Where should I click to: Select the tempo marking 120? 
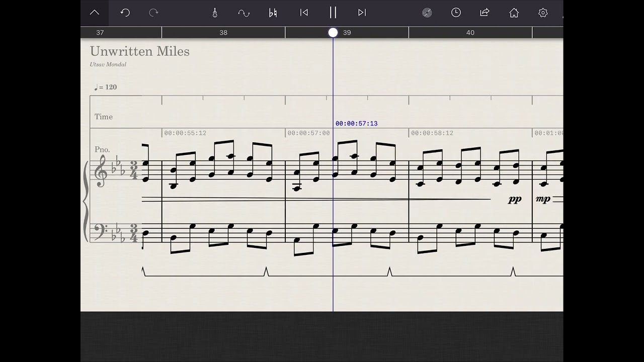(106, 87)
